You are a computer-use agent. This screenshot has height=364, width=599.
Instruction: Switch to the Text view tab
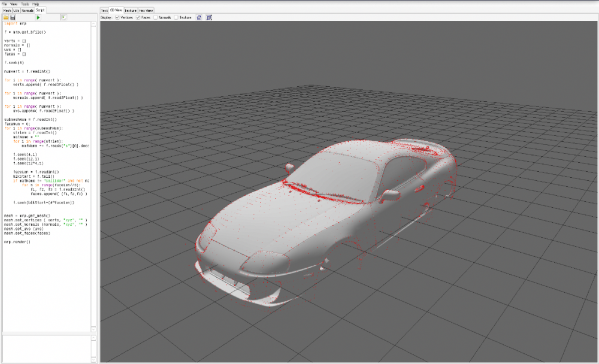coord(104,10)
